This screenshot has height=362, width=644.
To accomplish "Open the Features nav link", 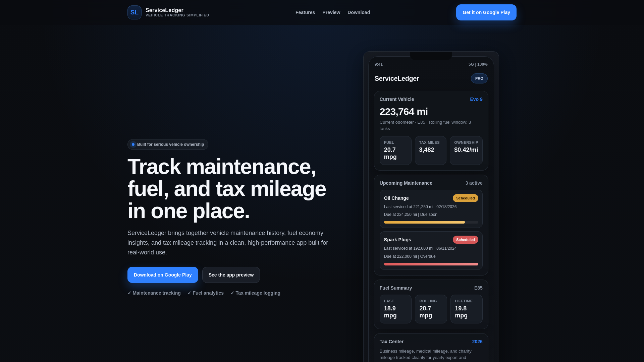I will (305, 12).
